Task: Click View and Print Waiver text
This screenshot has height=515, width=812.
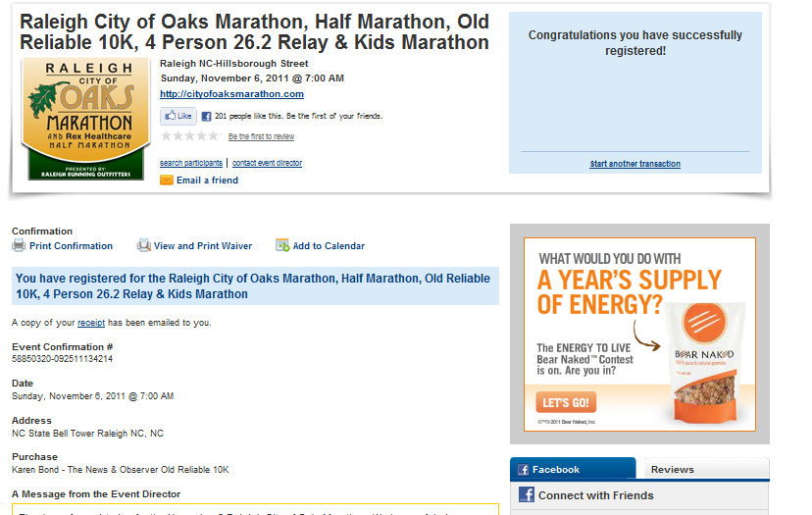Action: 203,246
